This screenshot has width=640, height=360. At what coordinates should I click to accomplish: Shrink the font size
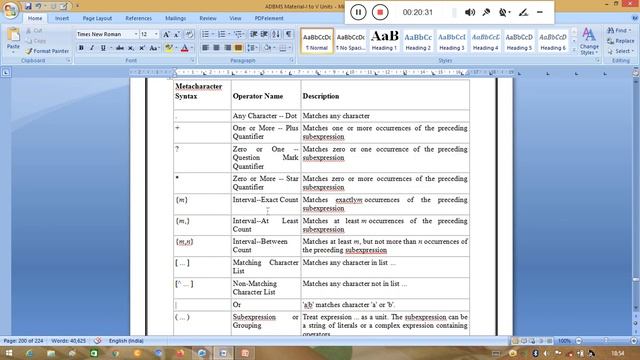[177, 34]
